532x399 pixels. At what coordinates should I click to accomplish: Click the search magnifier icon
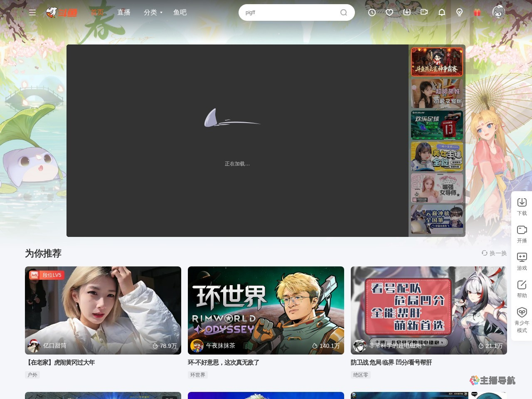[x=343, y=12]
